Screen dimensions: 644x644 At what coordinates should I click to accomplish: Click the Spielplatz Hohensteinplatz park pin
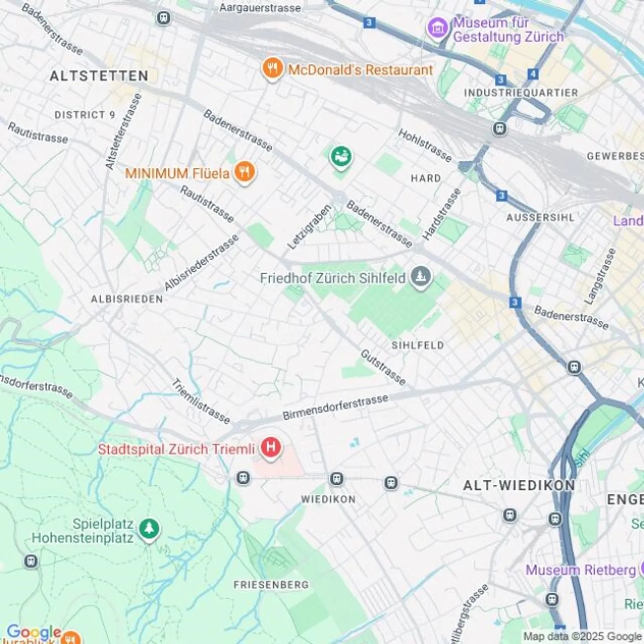coord(149,530)
